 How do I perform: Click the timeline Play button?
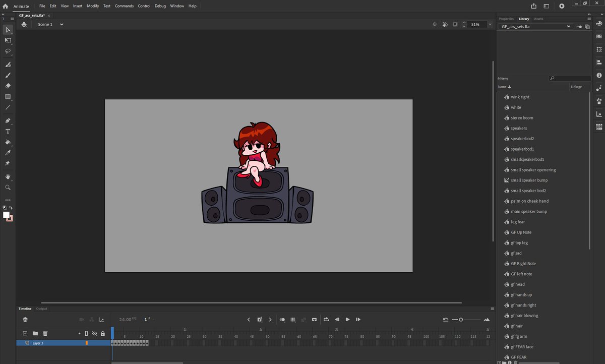[x=347, y=319]
